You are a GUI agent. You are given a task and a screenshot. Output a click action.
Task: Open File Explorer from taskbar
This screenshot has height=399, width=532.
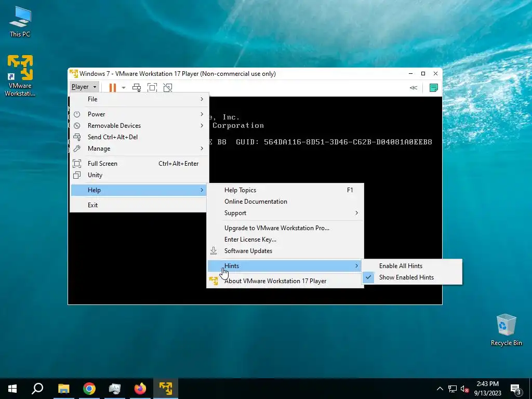tap(64, 389)
